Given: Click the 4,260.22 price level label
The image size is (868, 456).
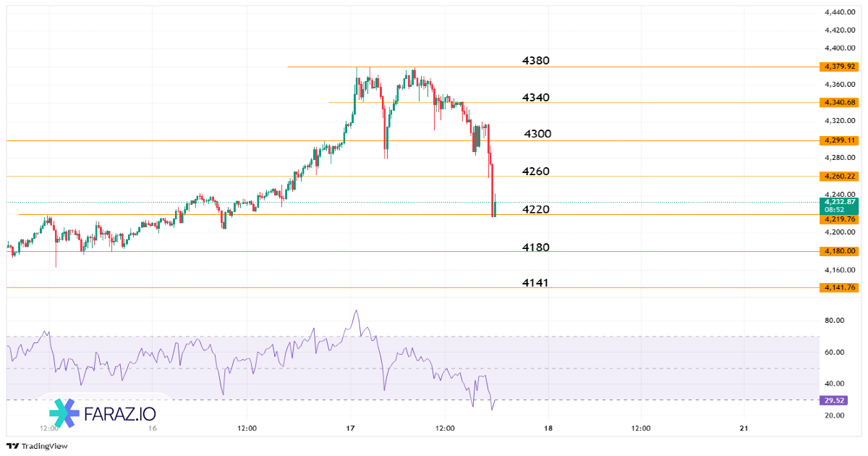Looking at the screenshot, I should coord(839,176).
